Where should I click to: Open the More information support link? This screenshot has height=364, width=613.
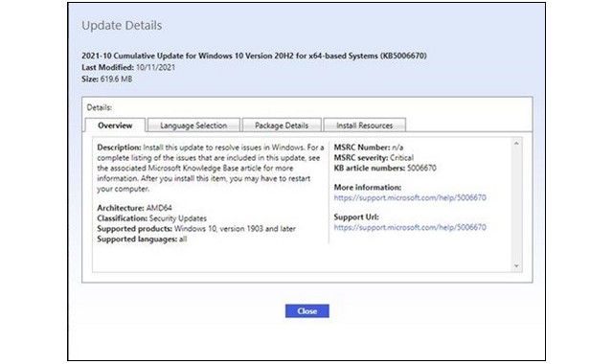[x=410, y=197]
